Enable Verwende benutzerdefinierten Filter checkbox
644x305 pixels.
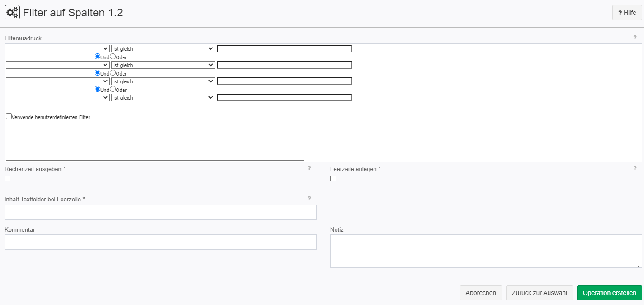pyautogui.click(x=9, y=116)
